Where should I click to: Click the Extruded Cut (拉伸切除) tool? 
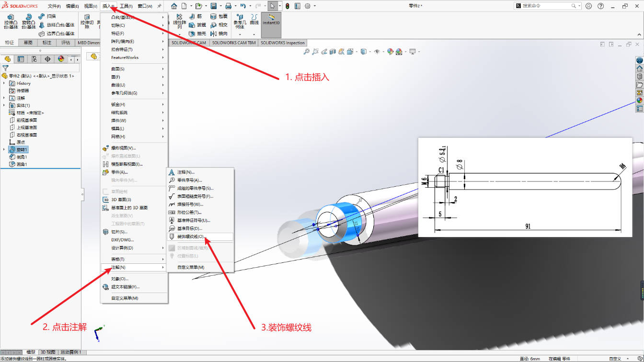pyautogui.click(x=87, y=22)
